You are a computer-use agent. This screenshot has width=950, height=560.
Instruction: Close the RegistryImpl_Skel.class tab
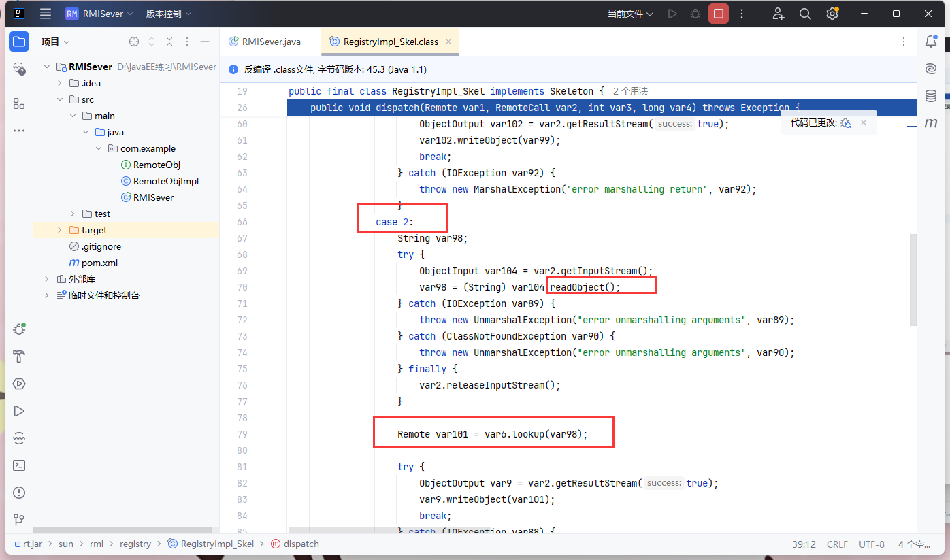pyautogui.click(x=448, y=42)
